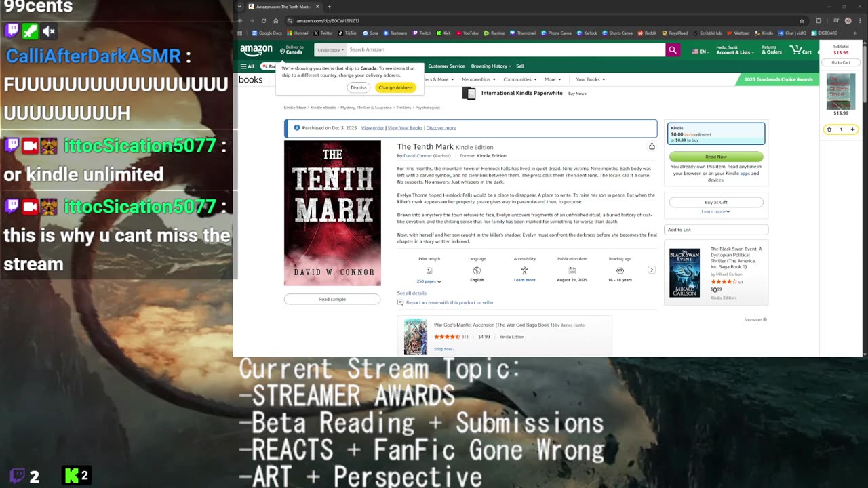
Task: Click the magenta search magnifier button
Action: tap(672, 49)
